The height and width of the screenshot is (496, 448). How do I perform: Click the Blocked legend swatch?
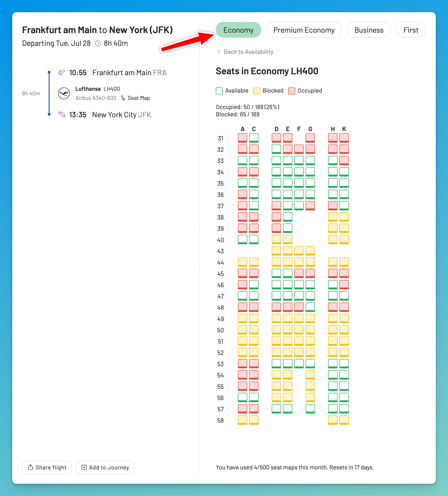coord(257,91)
